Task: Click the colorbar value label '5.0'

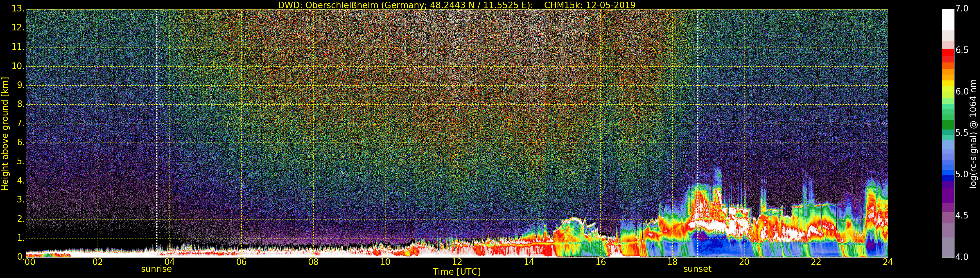Action: [962, 174]
